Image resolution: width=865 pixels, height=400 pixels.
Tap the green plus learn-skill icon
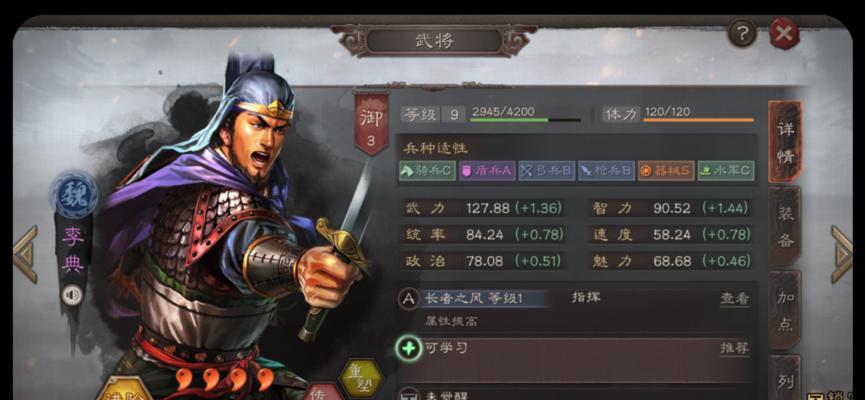[409, 349]
